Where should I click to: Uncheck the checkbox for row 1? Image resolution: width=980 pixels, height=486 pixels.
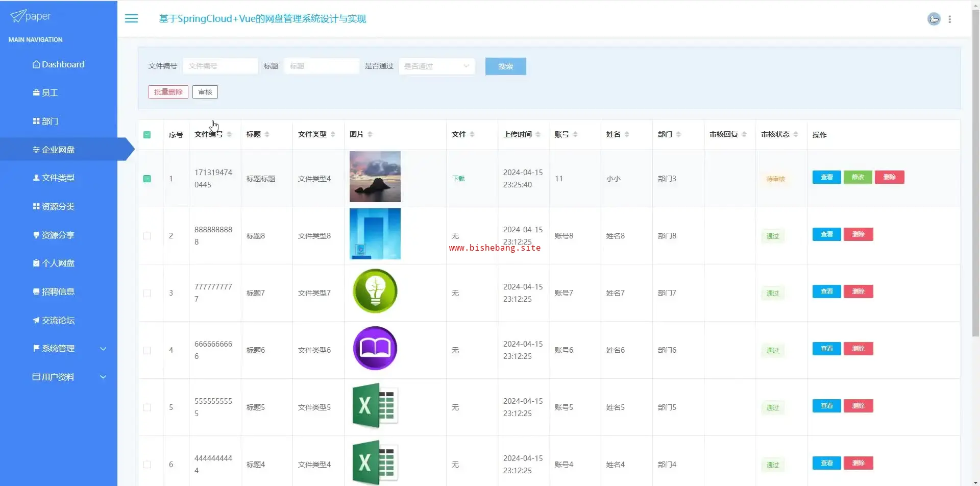147,179
